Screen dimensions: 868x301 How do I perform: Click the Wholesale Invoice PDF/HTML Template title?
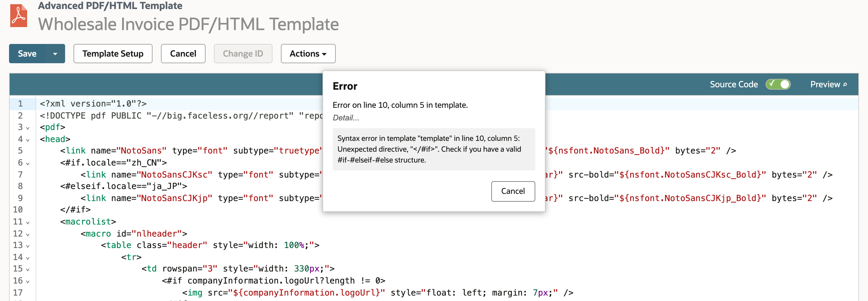tap(188, 24)
